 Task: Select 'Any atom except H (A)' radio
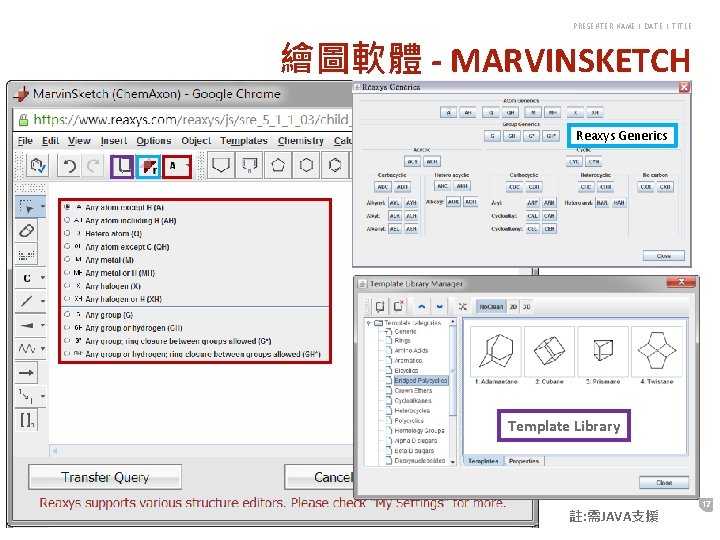coord(68,207)
